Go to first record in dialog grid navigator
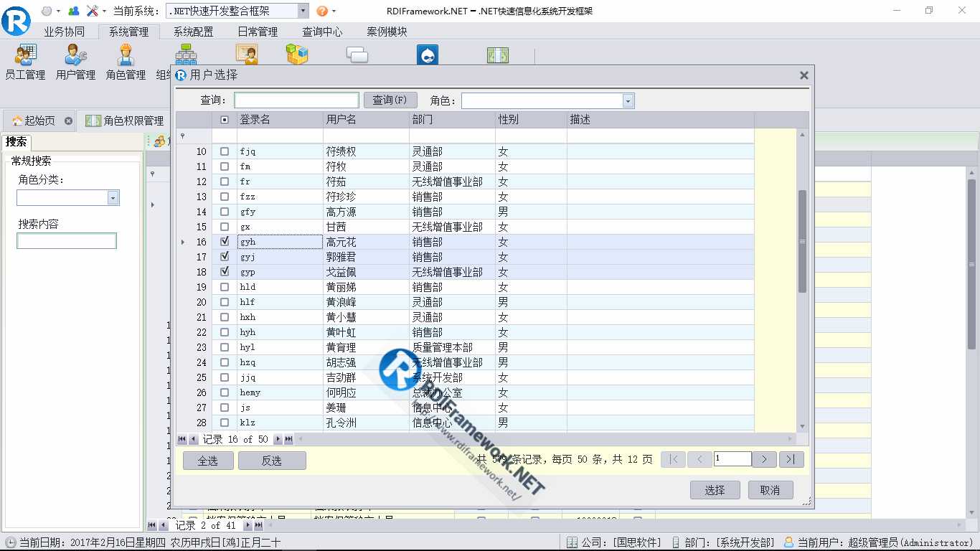Screen dimensions: 980x551 click(x=182, y=439)
